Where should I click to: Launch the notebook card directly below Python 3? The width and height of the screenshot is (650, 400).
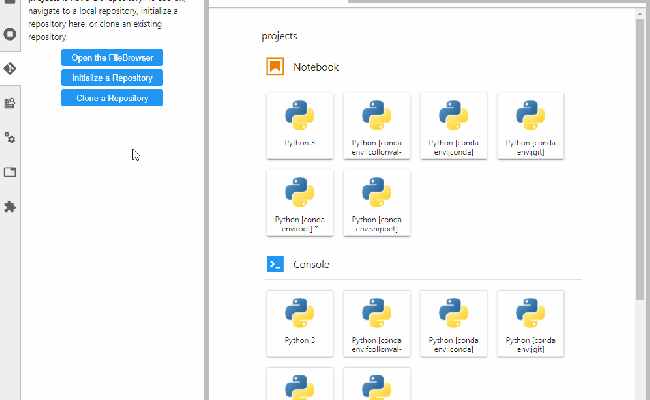(x=300, y=203)
